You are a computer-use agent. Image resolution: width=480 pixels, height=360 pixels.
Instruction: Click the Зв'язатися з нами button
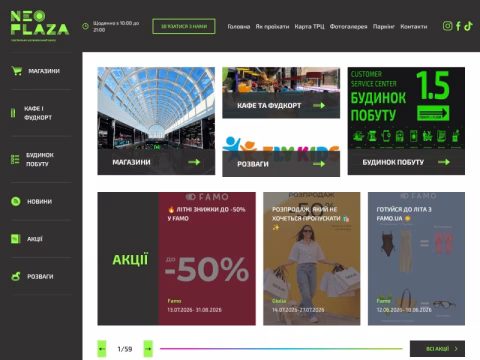tap(184, 26)
